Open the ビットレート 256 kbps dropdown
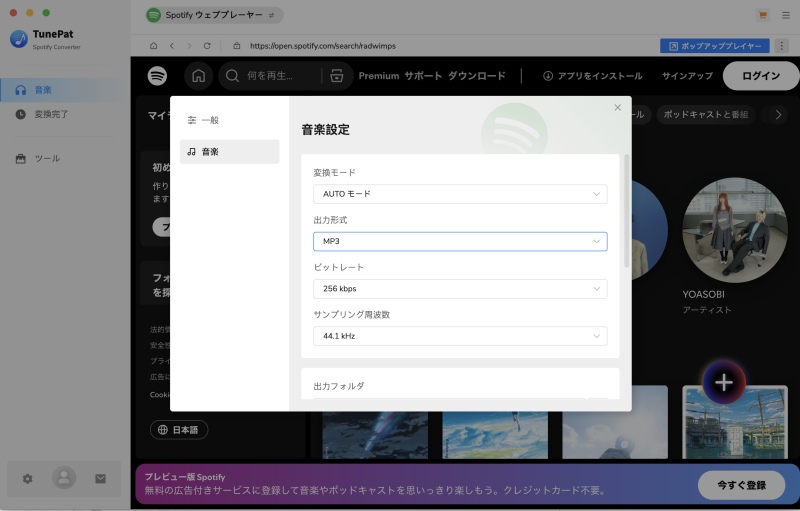 pyautogui.click(x=460, y=289)
